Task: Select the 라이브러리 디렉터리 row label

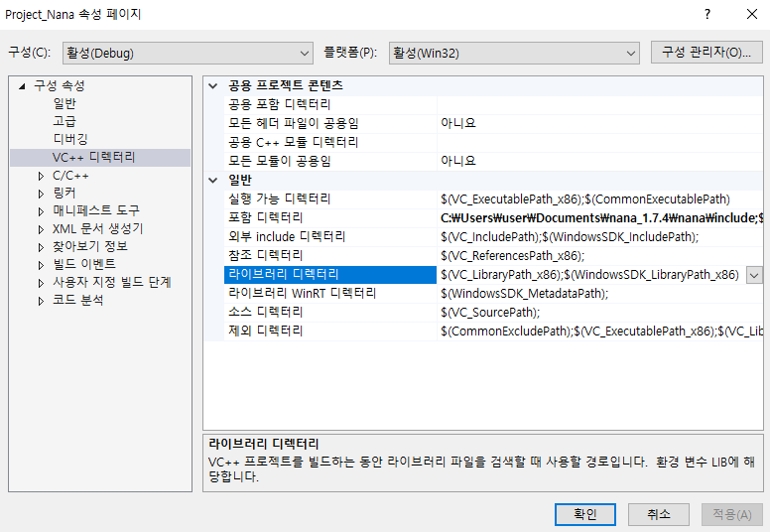Action: [x=330, y=275]
